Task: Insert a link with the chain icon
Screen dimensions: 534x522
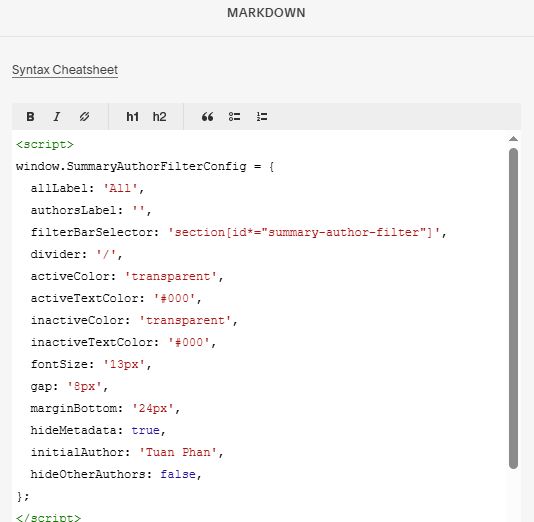Action: point(84,117)
